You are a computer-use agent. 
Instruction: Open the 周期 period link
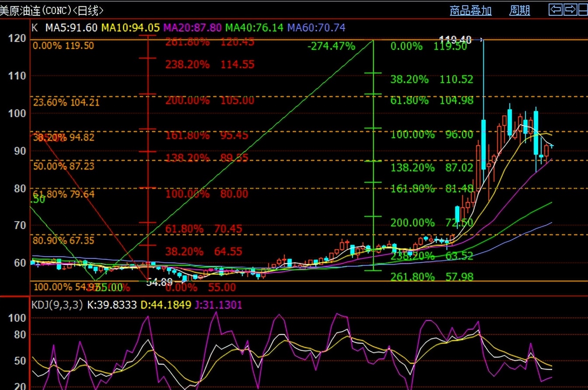point(519,10)
